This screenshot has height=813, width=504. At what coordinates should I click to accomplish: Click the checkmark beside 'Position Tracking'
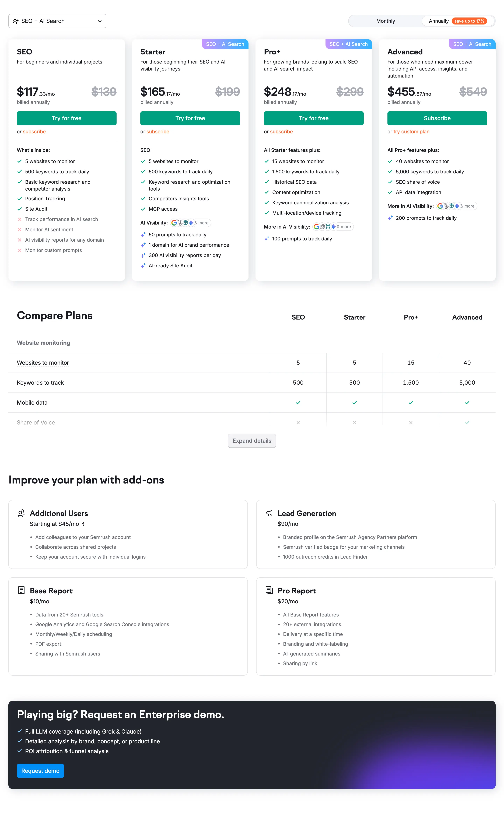click(x=20, y=199)
